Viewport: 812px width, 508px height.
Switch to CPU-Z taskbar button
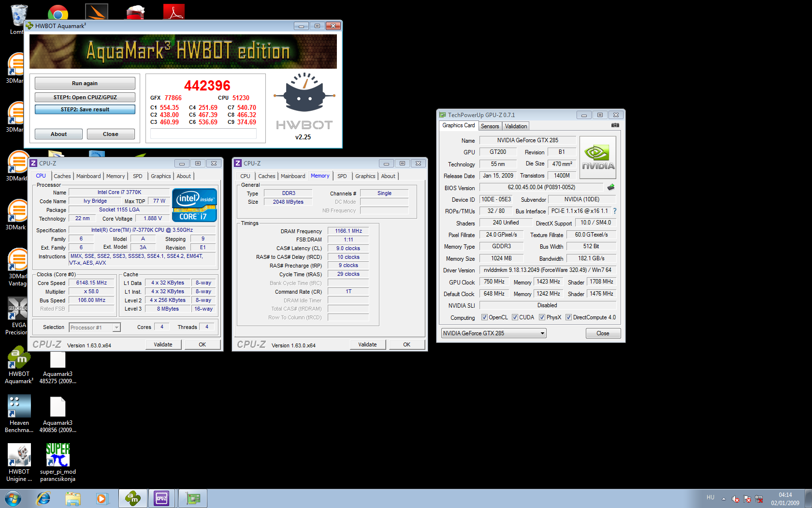161,498
